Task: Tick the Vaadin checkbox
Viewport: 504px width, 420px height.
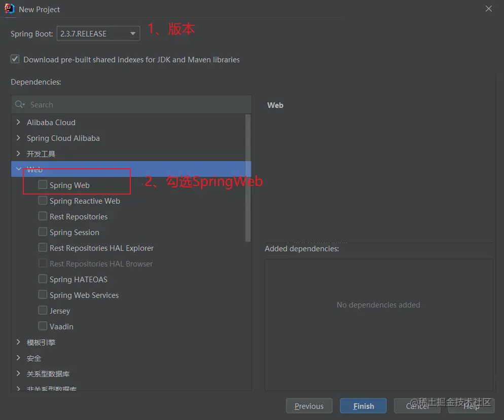Action: tap(43, 326)
